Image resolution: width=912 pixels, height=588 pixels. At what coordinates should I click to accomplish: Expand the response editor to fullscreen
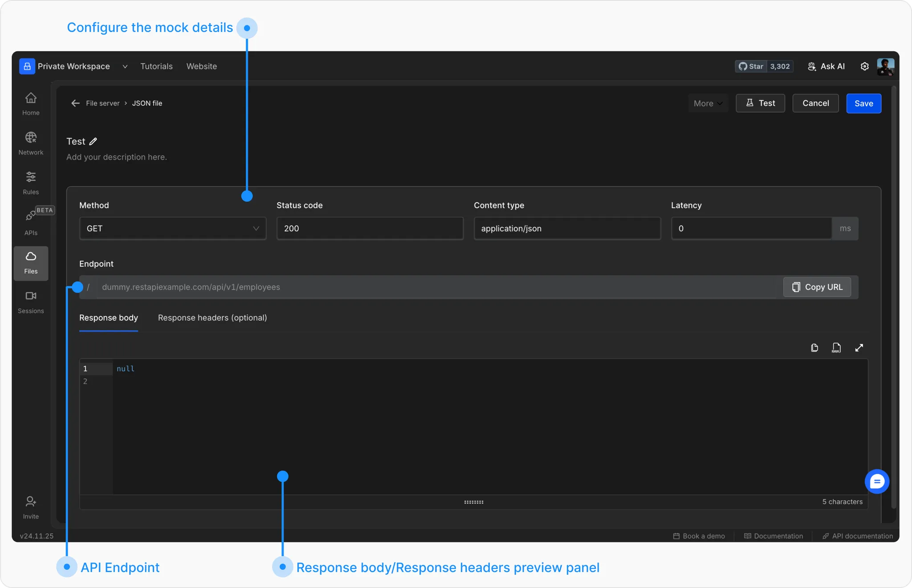click(859, 348)
